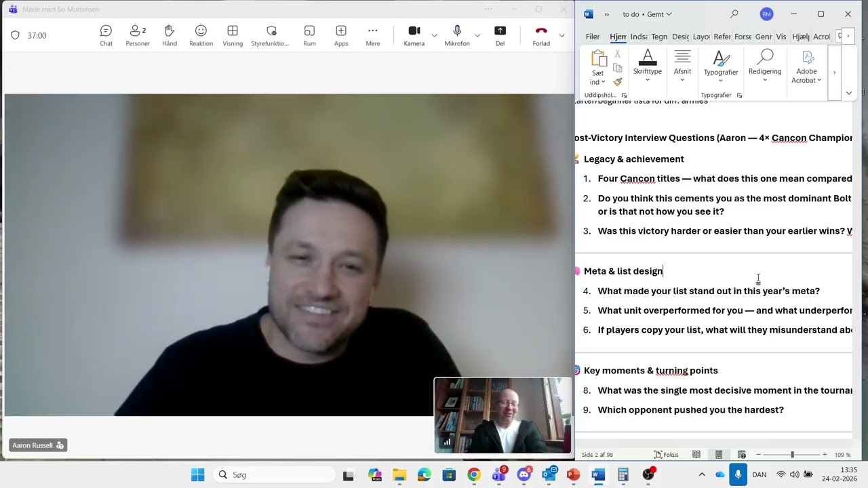Expand the Skrifttype font group

(x=647, y=66)
